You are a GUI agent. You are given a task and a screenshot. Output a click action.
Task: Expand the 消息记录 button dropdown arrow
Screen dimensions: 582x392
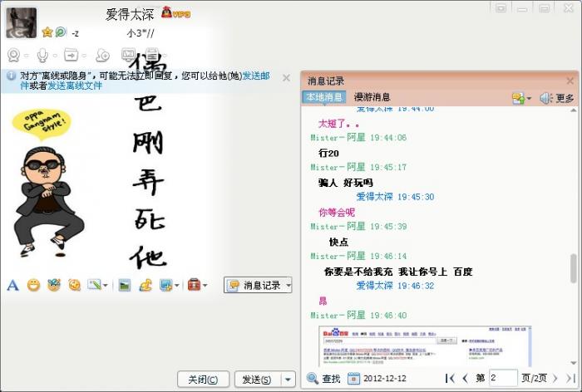click(x=289, y=285)
